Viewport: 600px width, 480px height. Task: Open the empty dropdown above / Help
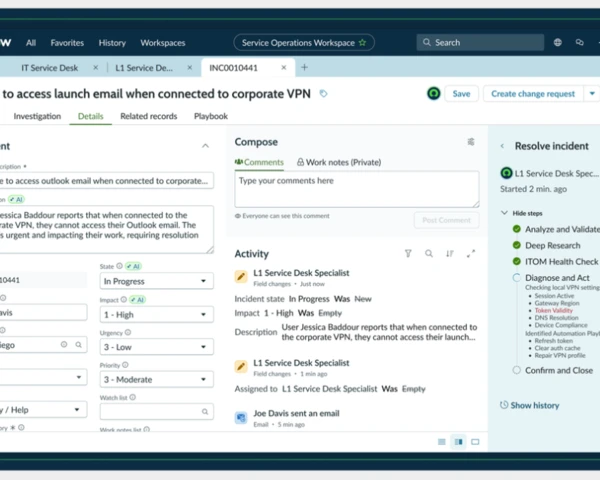pyautogui.click(x=43, y=377)
